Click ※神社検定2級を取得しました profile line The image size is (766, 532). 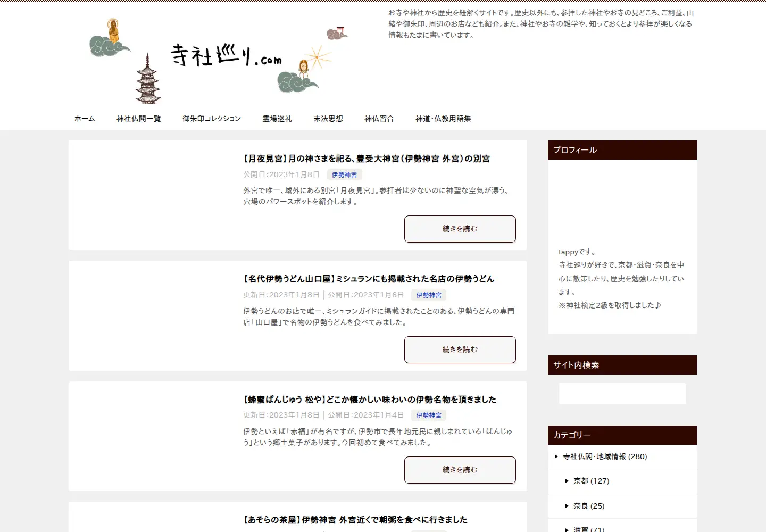coord(610,305)
